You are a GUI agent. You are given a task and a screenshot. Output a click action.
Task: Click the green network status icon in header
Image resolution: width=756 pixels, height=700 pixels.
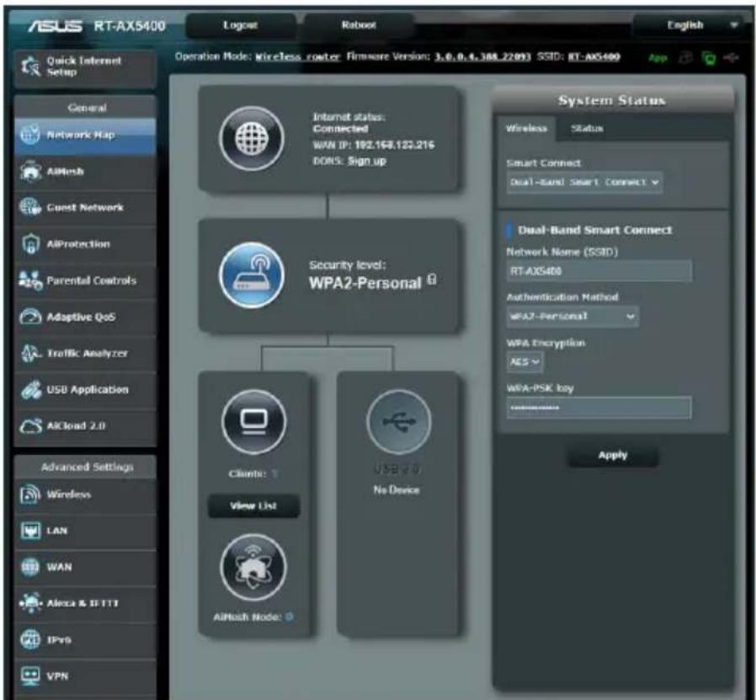coord(709,58)
